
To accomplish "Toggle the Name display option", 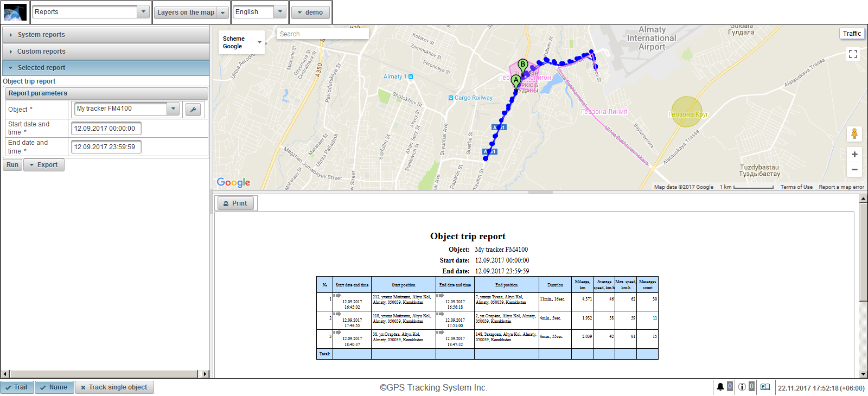I will (54, 387).
